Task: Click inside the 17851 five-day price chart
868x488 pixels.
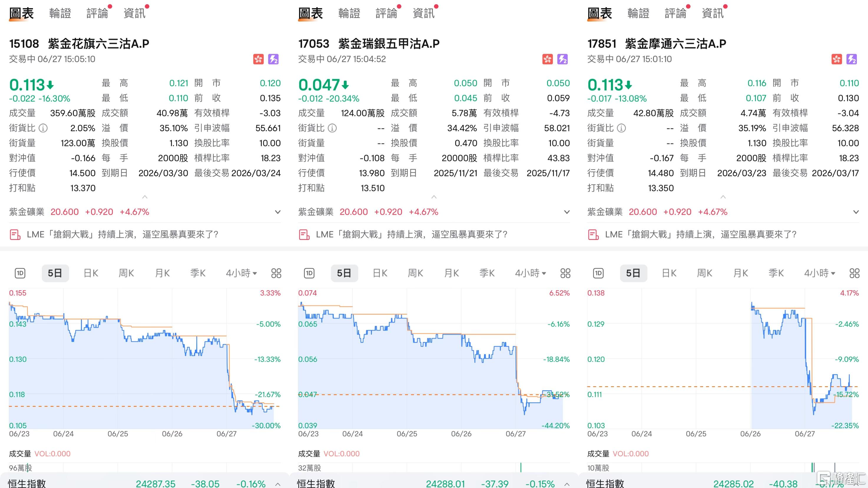Action: (723, 359)
